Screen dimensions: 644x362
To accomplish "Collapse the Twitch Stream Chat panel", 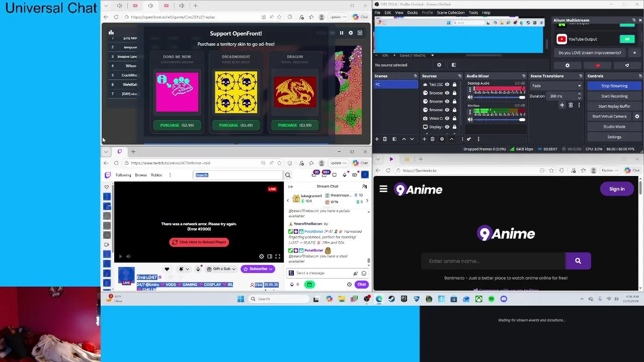I will tap(290, 187).
